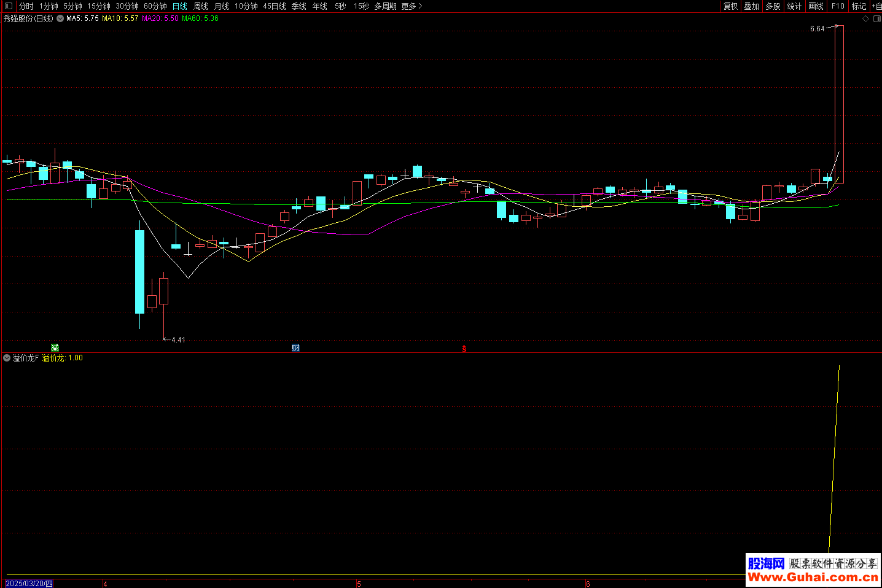Select the 45日线 period tab
The image size is (882, 588).
coord(275,6)
